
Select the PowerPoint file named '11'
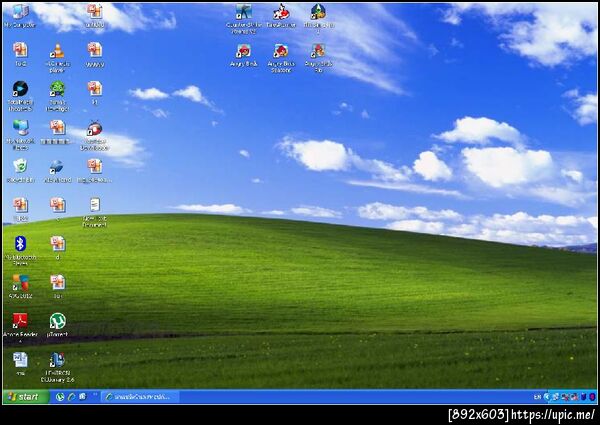95,93
